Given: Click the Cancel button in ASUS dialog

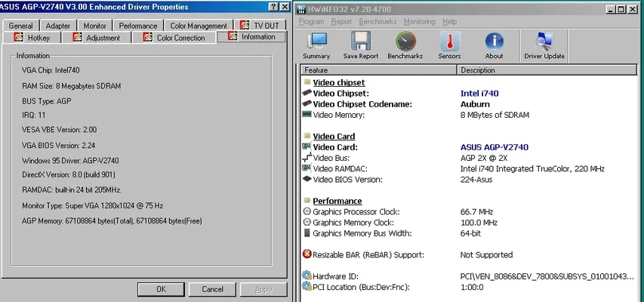Looking at the screenshot, I should coord(212,289).
